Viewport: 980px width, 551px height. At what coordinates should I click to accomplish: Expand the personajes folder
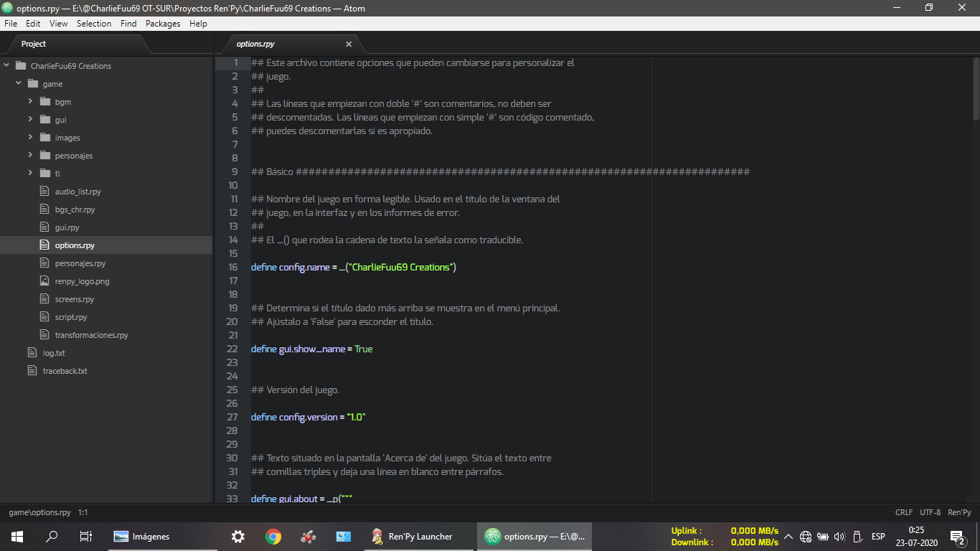click(x=30, y=155)
